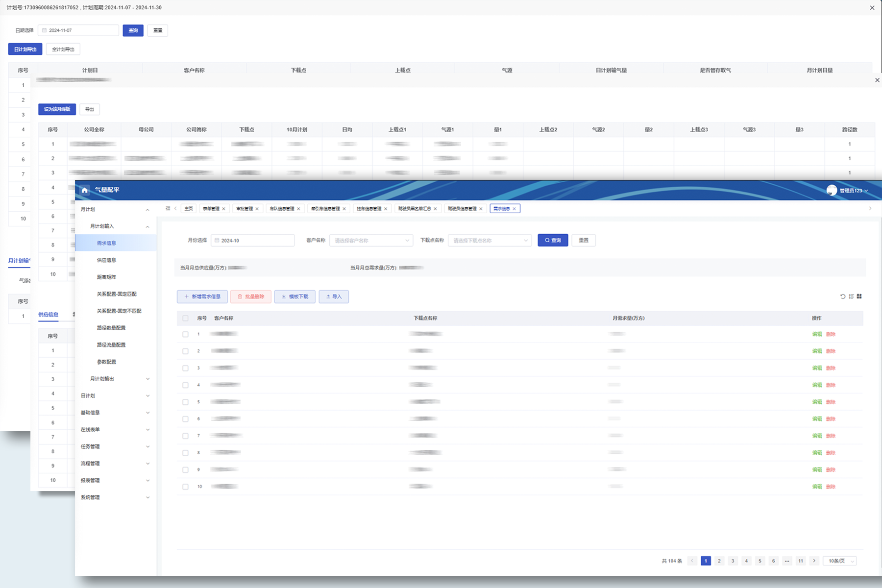Viewport: 882px width, 588px height.
Task: Click the table density icon above the table
Action: click(851, 296)
